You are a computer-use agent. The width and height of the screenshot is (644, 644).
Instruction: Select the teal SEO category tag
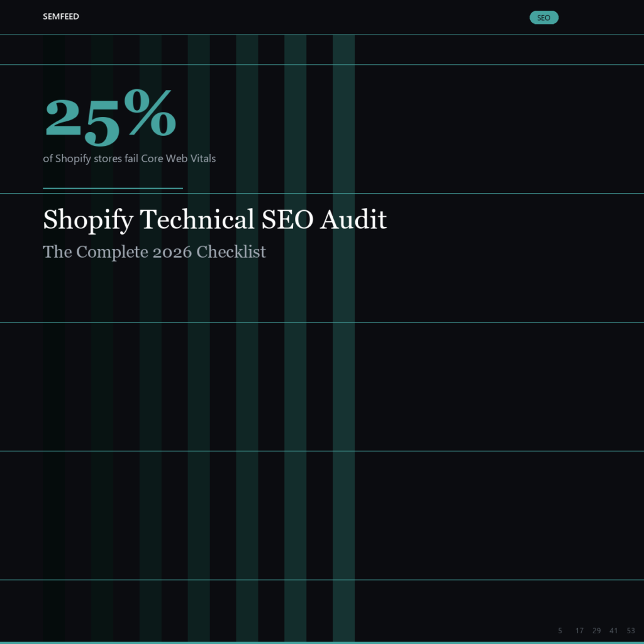tap(544, 18)
